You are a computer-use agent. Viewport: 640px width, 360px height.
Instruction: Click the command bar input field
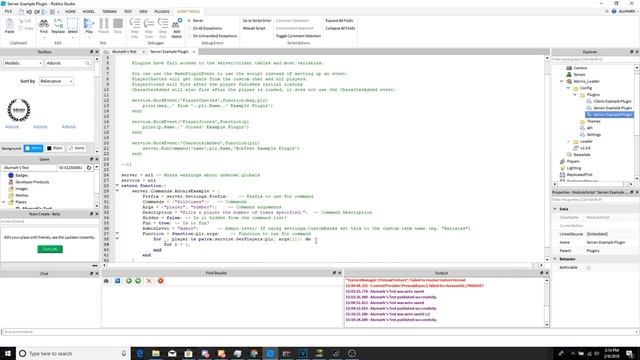(x=320, y=332)
